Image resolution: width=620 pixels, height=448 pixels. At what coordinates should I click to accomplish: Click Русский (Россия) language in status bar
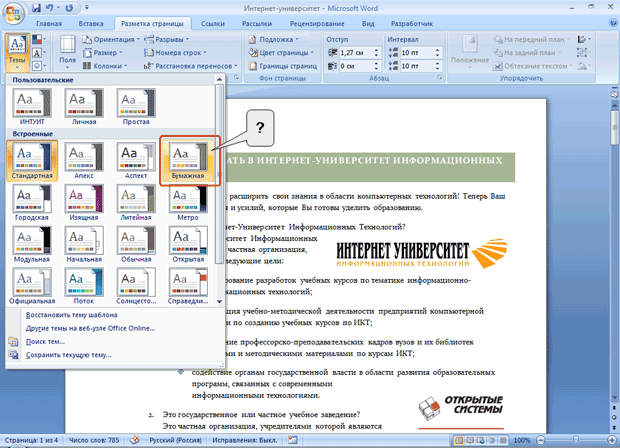pyautogui.click(x=175, y=440)
